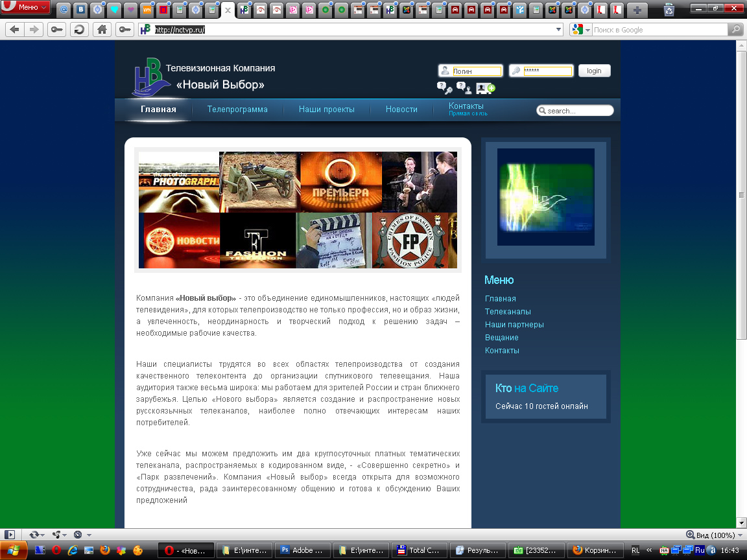Click the paint palette quick launch icon
Image resolution: width=747 pixels, height=560 pixels.
tap(137, 550)
